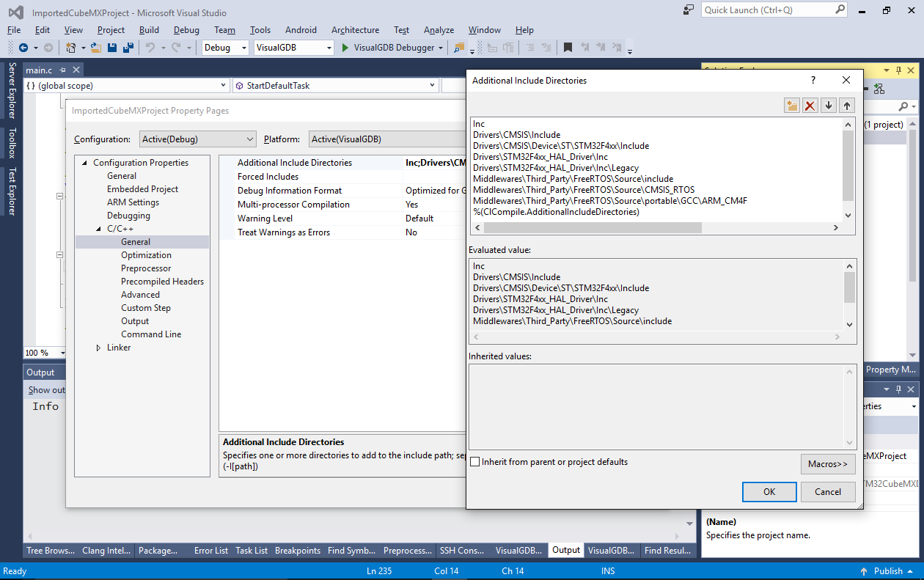Open the Android menu

[301, 30]
